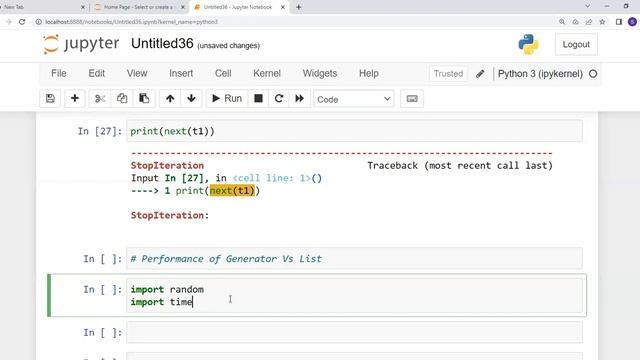Restart the kernel circular arrow icon
Screen dimensions: 640x360
point(279,99)
